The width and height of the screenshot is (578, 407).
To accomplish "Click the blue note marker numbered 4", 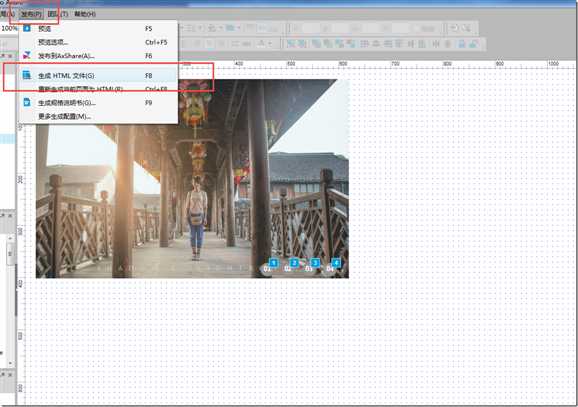I will (x=336, y=262).
